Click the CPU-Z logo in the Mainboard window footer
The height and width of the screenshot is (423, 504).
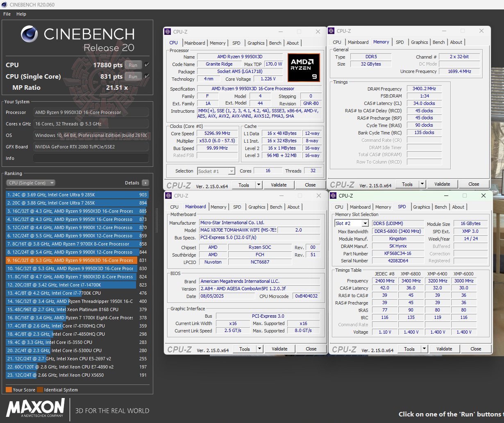pos(180,348)
